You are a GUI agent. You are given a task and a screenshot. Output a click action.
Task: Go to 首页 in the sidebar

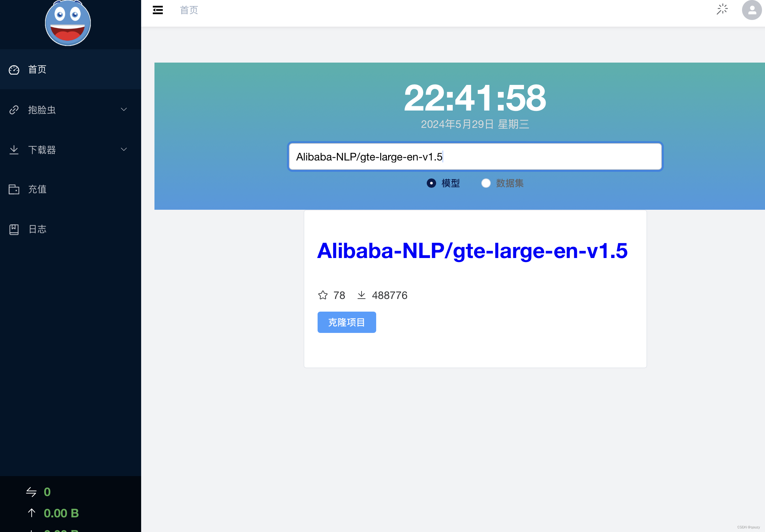point(37,69)
